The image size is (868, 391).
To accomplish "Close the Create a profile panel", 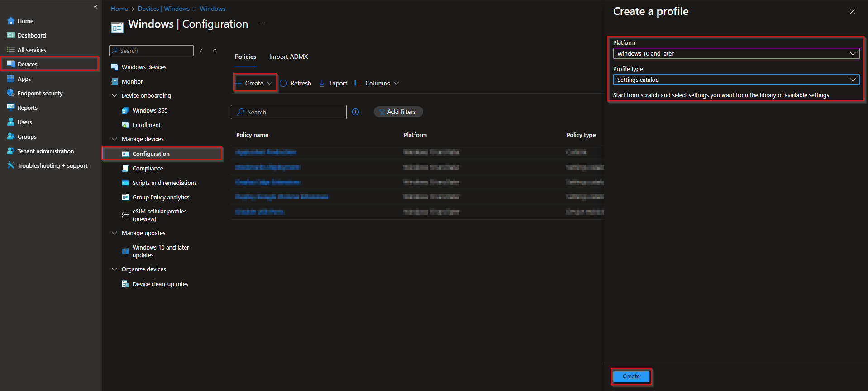I will click(853, 11).
